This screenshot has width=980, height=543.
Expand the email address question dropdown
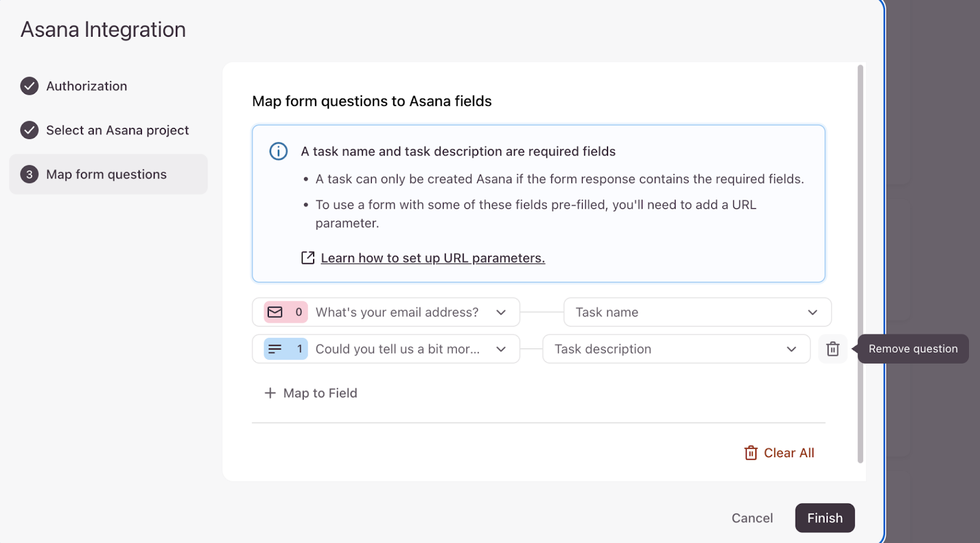tap(501, 312)
